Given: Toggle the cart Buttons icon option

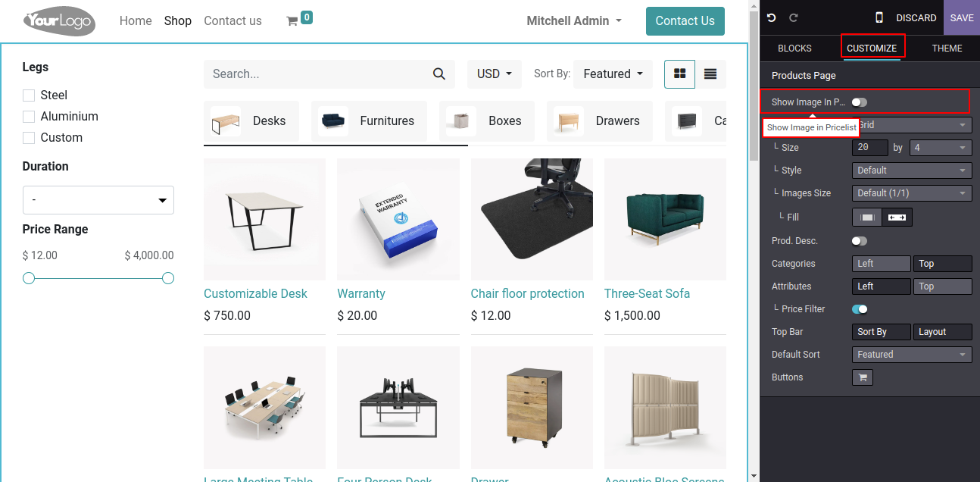Looking at the screenshot, I should pyautogui.click(x=863, y=377).
